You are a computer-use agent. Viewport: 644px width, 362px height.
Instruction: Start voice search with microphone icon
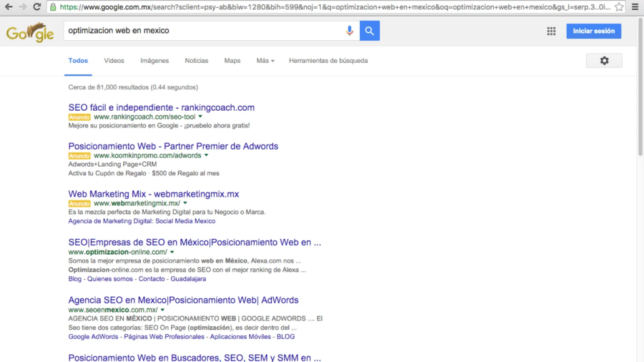click(x=349, y=31)
